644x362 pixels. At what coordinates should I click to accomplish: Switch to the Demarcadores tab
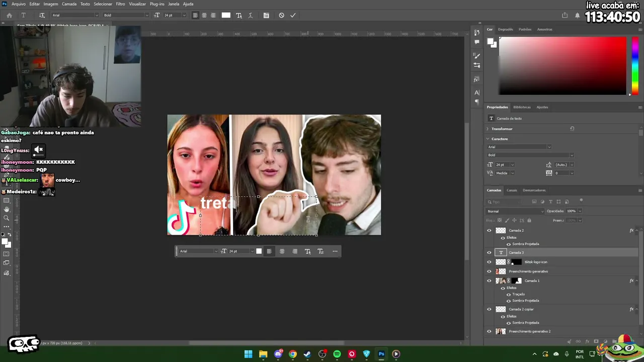tap(534, 190)
